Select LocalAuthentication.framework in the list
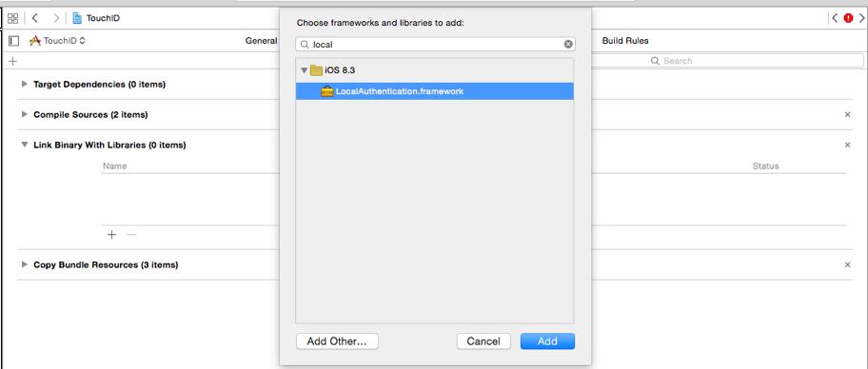 [435, 91]
